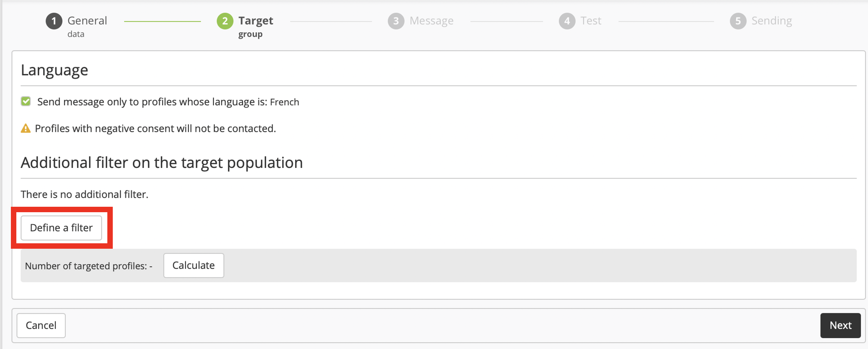Calculate number of targeted profiles
868x349 pixels.
(194, 265)
